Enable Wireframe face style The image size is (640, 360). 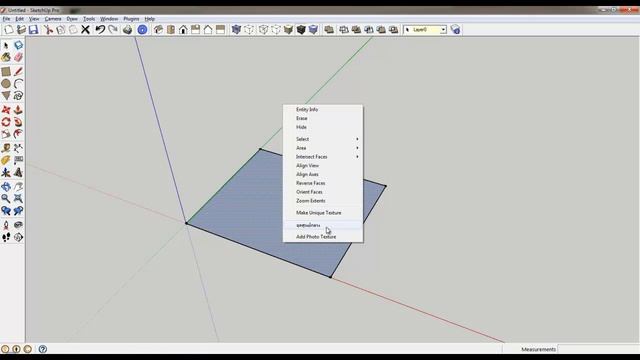tap(263, 29)
